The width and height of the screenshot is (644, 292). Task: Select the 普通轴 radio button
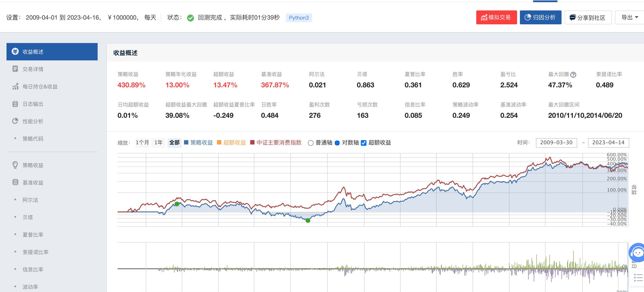(x=310, y=143)
